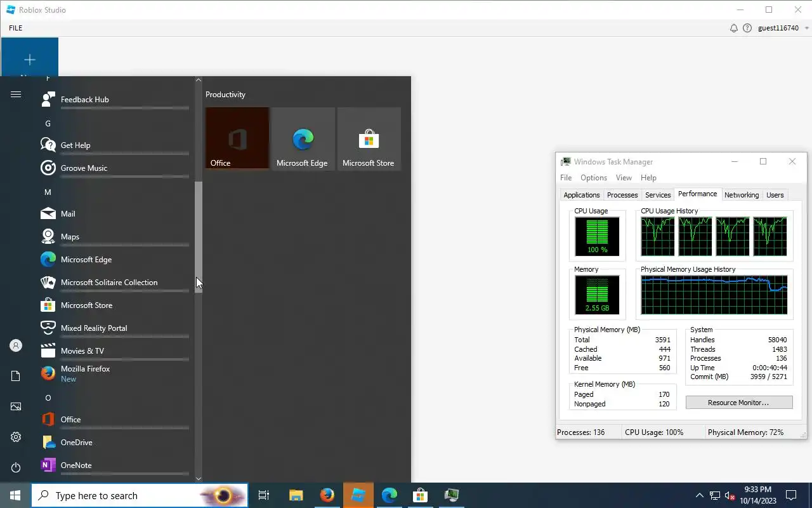Click the Office tile under Productivity
Viewport: 812px width, 508px height.
click(237, 138)
